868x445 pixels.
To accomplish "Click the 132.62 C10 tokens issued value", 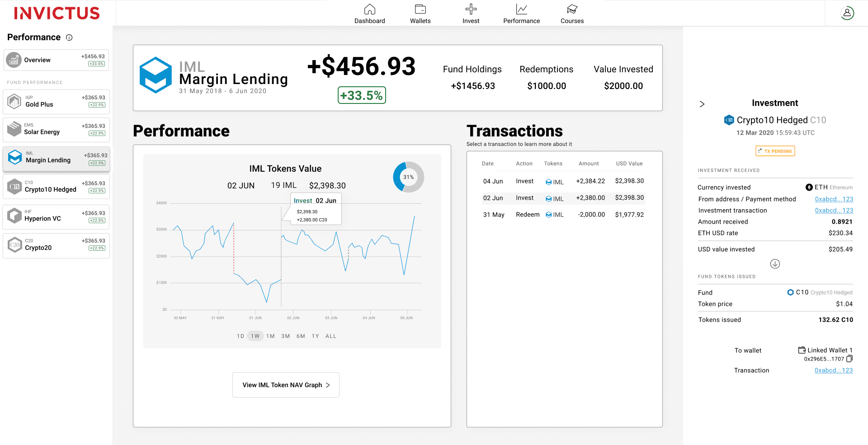I will [835, 320].
